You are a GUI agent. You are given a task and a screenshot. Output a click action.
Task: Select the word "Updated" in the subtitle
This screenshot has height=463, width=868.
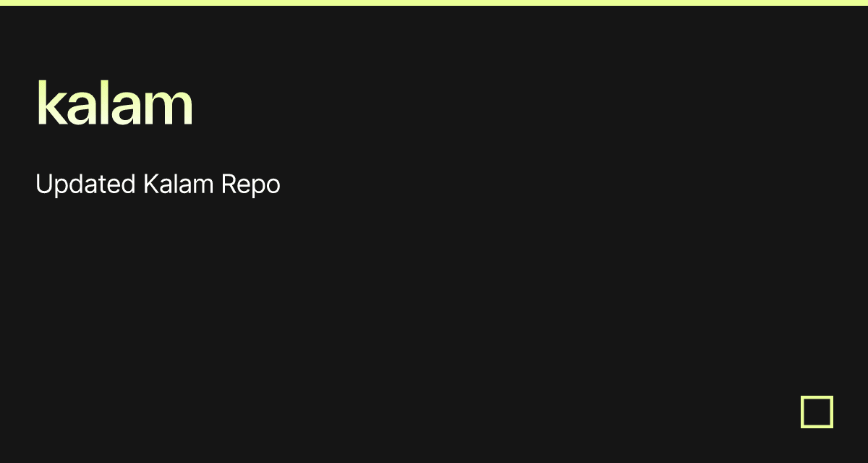pos(85,185)
